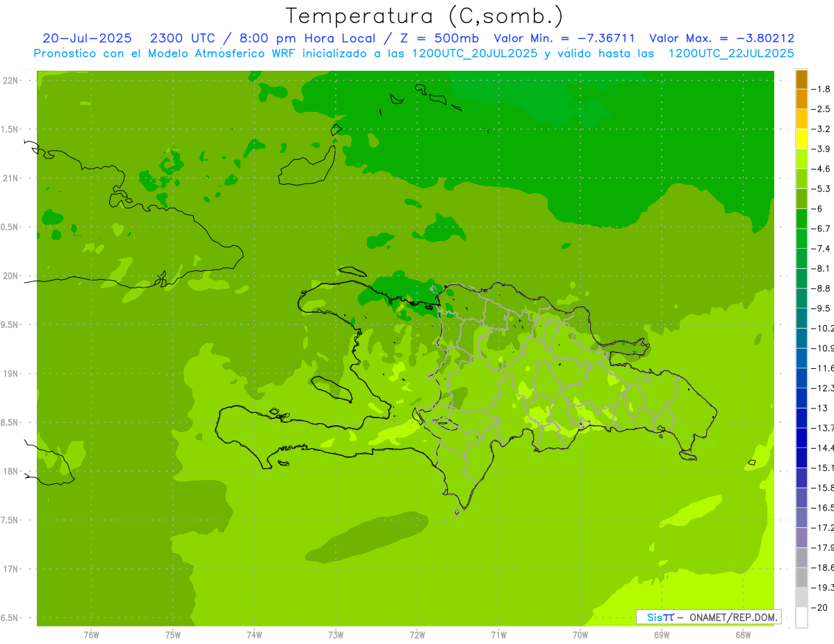The width and height of the screenshot is (834, 644).
Task: Click the "-20" legend value
Action: point(818,607)
